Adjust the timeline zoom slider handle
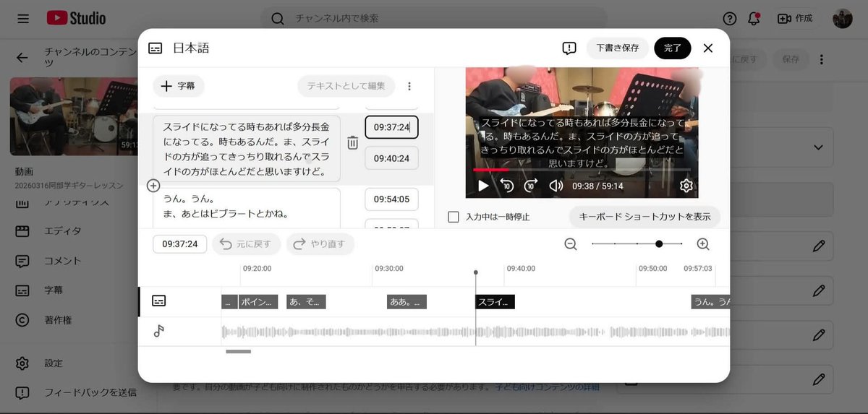868x414 pixels. [x=659, y=244]
